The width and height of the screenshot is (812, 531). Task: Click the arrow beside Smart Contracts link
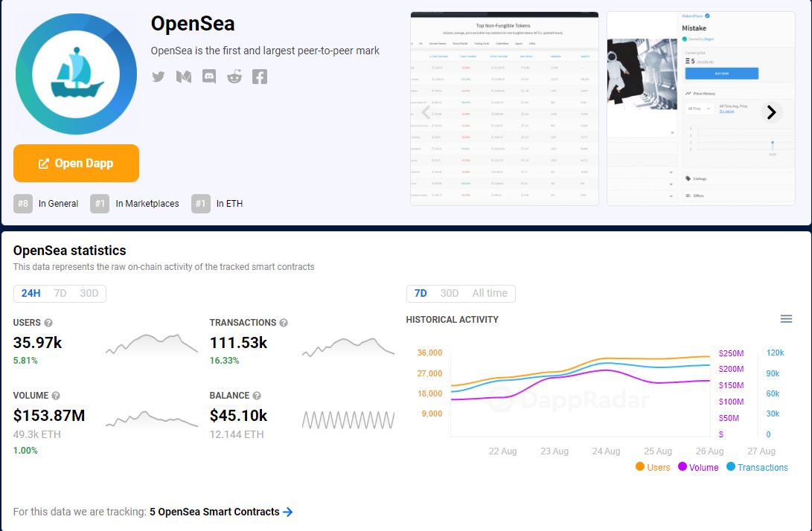(x=288, y=512)
